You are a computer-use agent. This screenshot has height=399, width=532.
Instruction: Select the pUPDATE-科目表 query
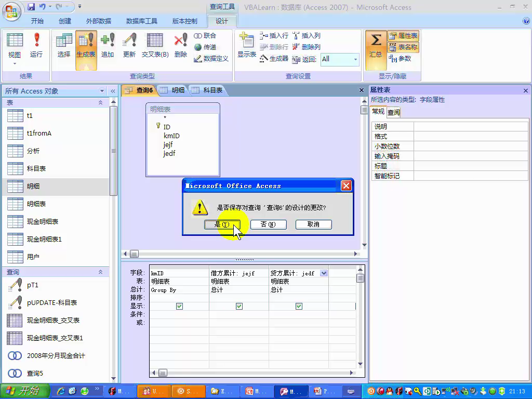click(56, 303)
